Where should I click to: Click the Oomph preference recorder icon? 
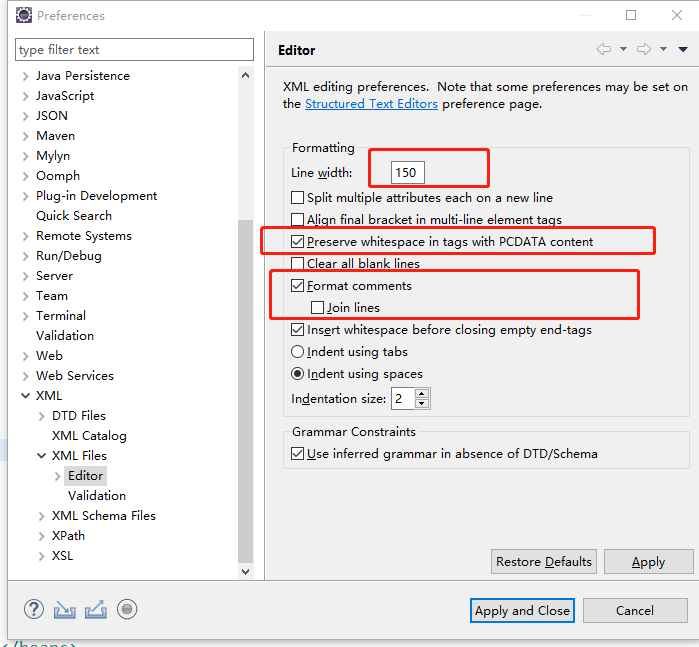point(126,609)
